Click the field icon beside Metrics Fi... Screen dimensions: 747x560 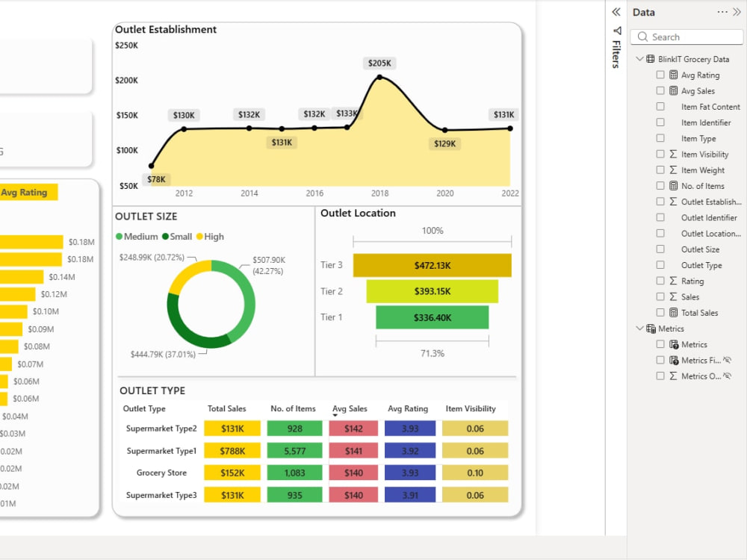(674, 360)
